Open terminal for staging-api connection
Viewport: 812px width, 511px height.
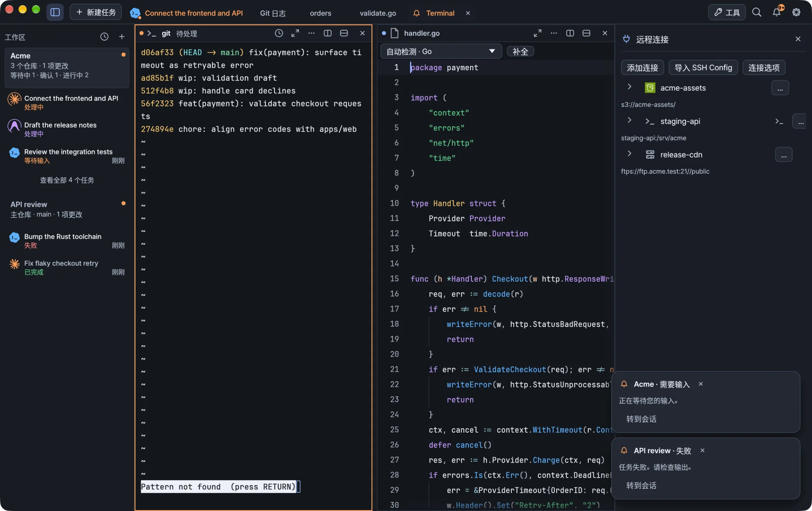pyautogui.click(x=779, y=121)
